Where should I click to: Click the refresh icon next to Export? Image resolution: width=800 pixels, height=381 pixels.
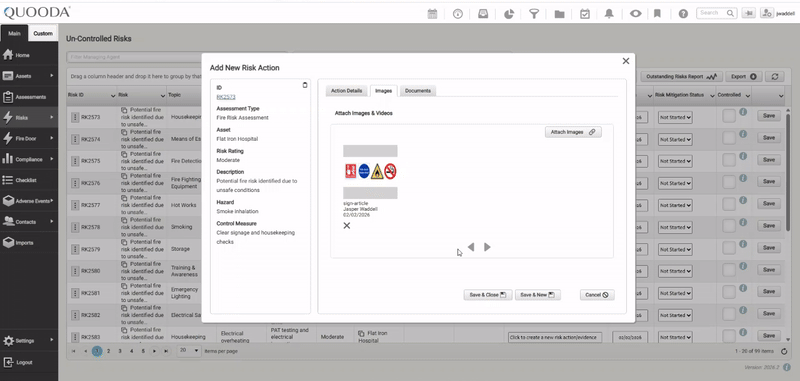pyautogui.click(x=774, y=77)
